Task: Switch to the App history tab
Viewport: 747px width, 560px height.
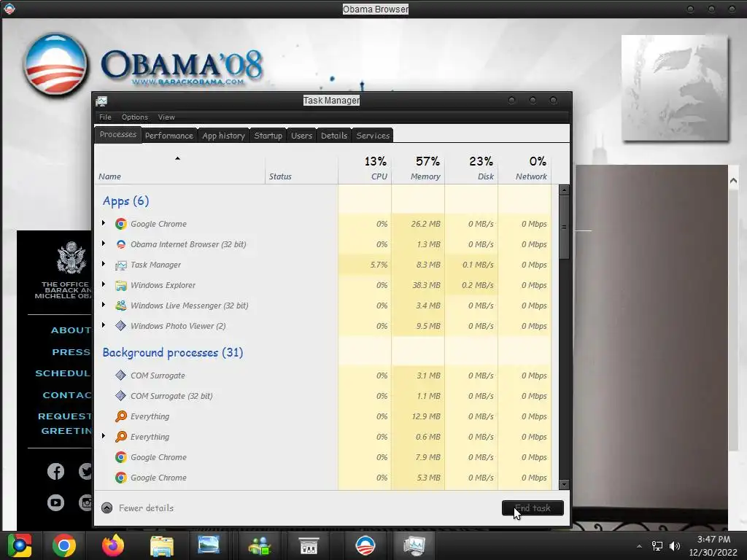Action: tap(223, 136)
